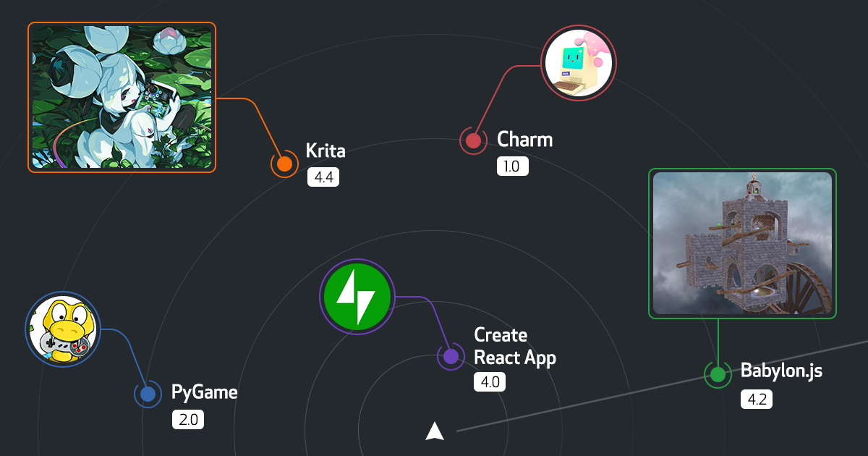Select the "1.0" badge under Charm
Image resolution: width=868 pixels, height=456 pixels.
(514, 166)
